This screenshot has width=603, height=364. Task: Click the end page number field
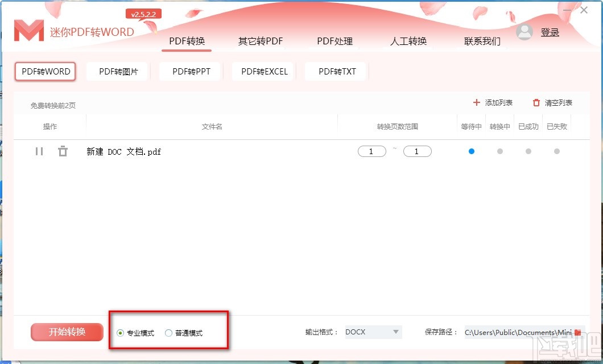pos(417,151)
